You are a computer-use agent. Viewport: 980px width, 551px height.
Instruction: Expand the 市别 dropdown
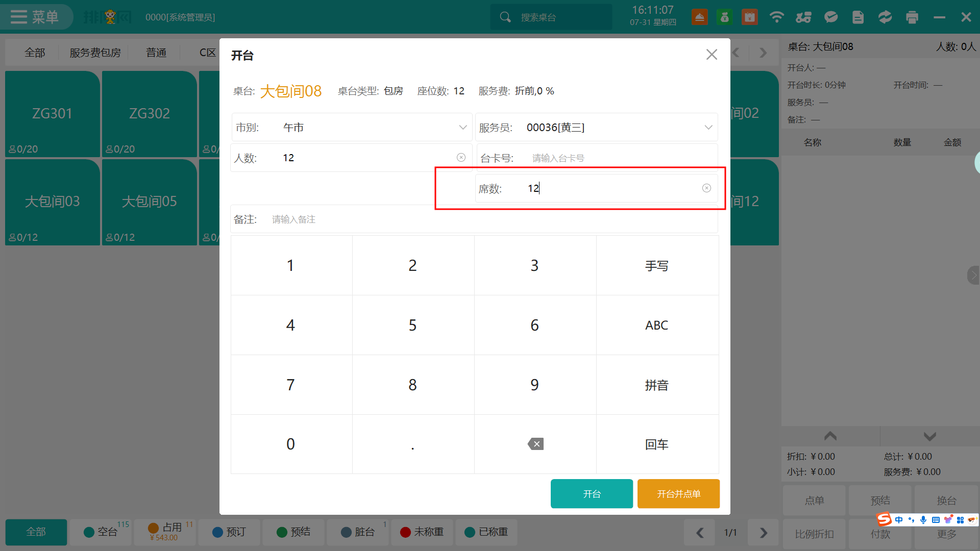pyautogui.click(x=462, y=128)
